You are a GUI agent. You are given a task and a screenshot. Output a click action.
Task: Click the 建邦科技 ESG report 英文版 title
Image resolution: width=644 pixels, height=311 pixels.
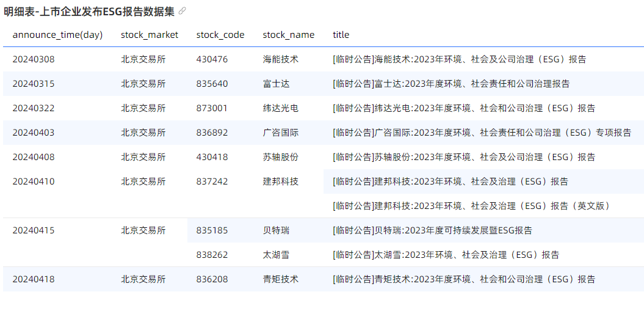click(471, 206)
